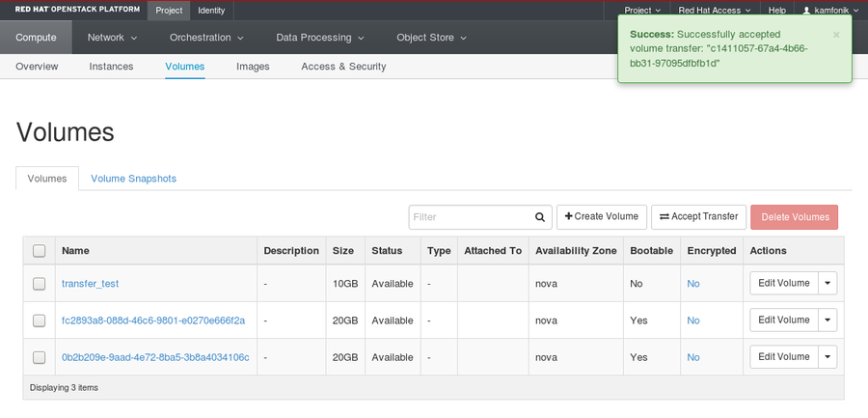The width and height of the screenshot is (868, 418).
Task: Open the transfer_test volume link
Action: pyautogui.click(x=91, y=284)
